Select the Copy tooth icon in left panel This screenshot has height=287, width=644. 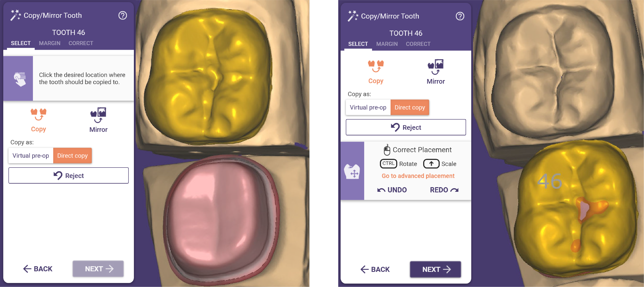point(39,115)
